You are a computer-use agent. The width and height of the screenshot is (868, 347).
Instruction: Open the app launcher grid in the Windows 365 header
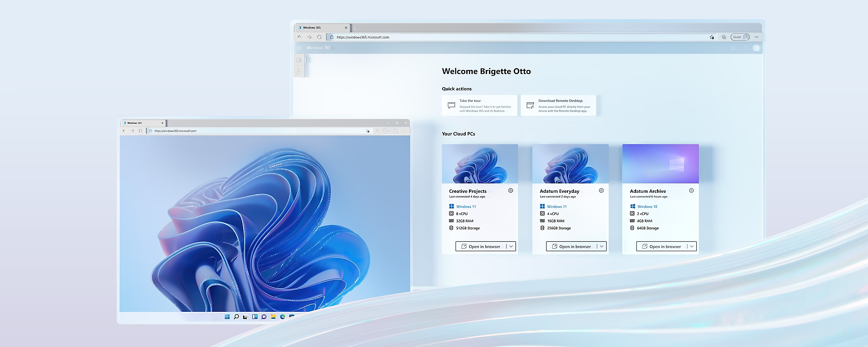tap(299, 48)
